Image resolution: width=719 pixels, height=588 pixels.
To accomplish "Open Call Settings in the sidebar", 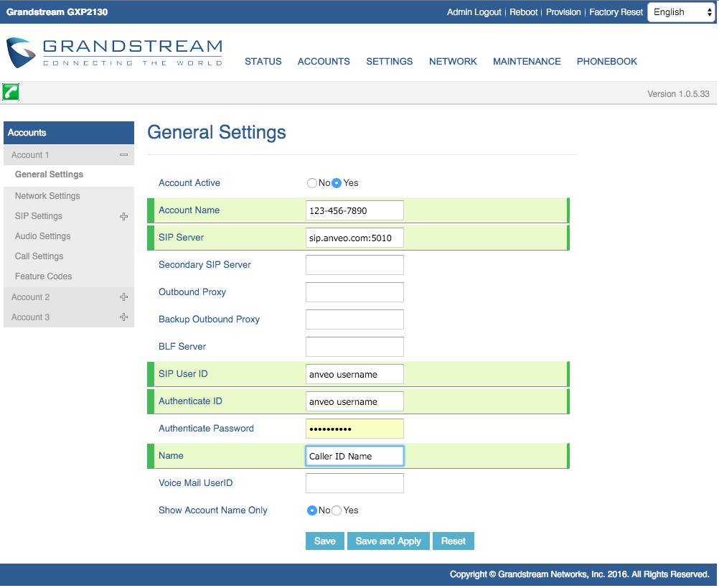I will pyautogui.click(x=39, y=256).
